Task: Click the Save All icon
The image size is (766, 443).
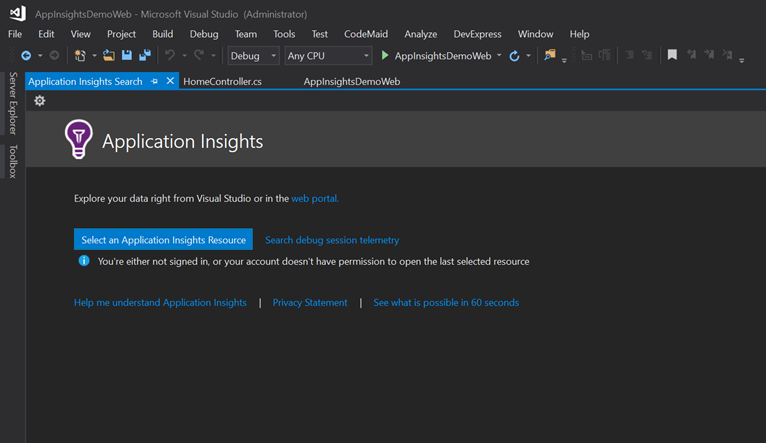Action: pos(145,55)
